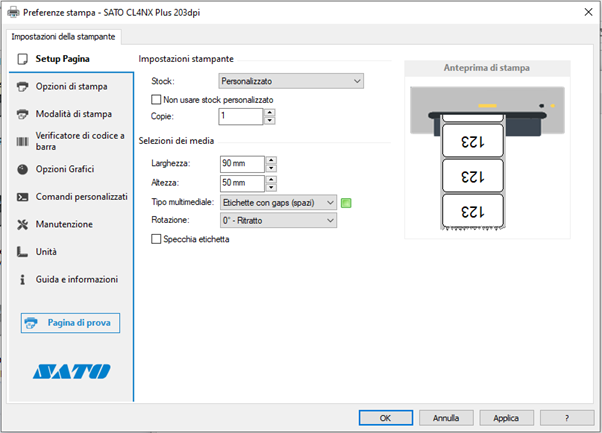Click the green media type indicator icon

(x=346, y=203)
